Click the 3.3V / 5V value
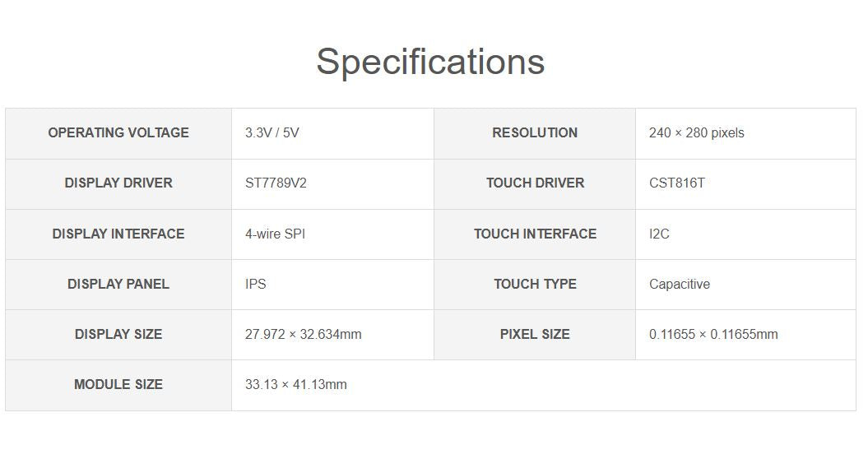Viewport: 868px width, 468px height. coord(272,133)
